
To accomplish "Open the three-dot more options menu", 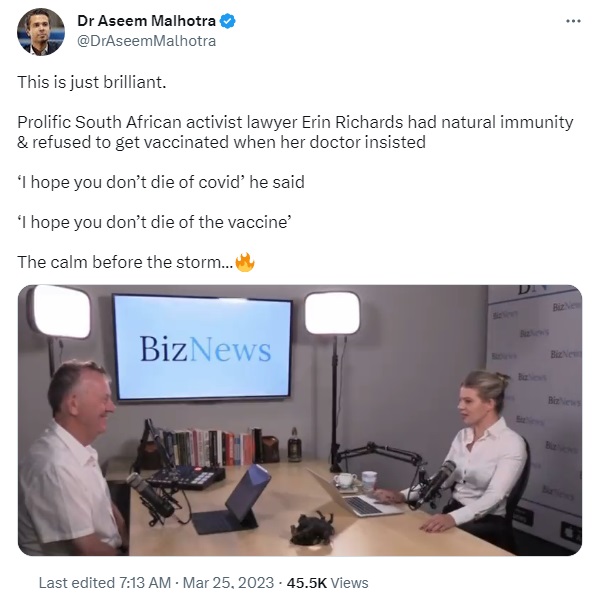I will click(573, 21).
